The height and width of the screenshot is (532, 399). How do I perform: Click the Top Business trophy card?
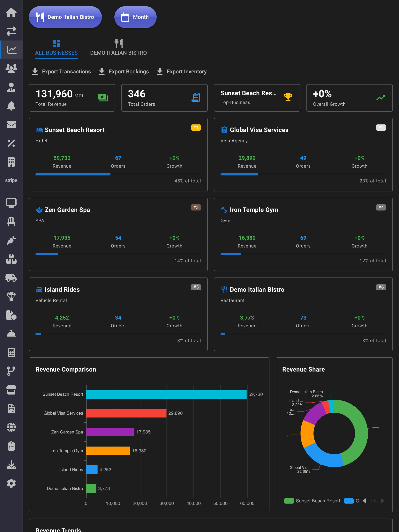pos(257,98)
